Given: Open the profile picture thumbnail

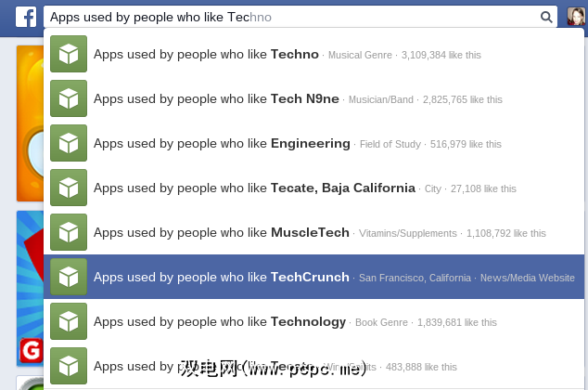Looking at the screenshot, I should coord(576,17).
